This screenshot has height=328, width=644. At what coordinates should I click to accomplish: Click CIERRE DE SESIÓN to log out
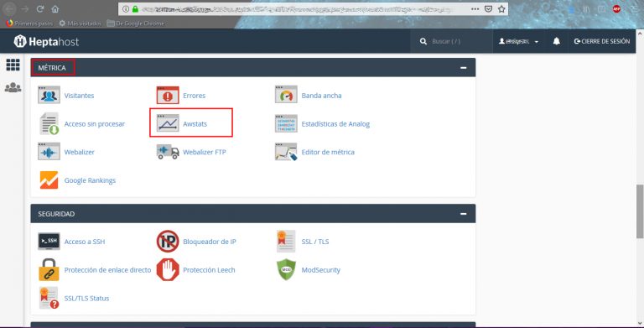point(602,41)
